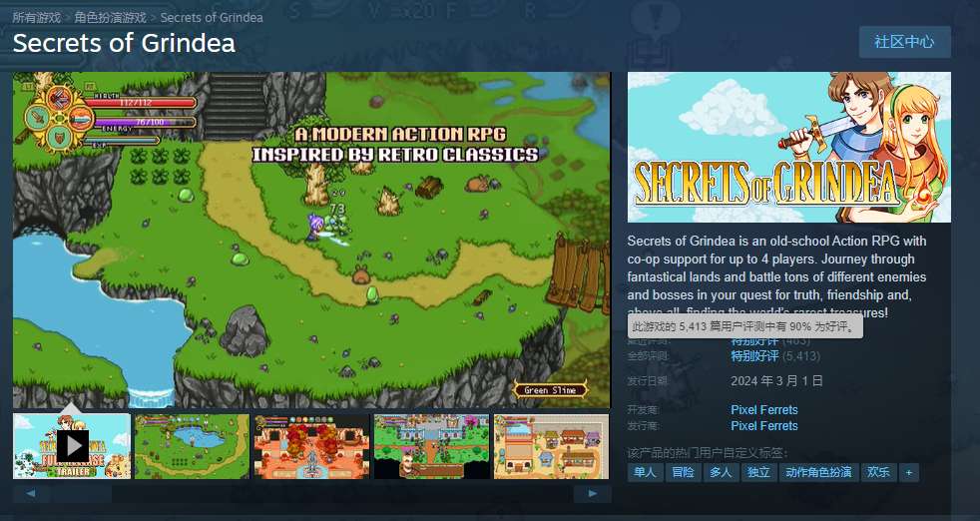Click the Secrets of Grindea page title
Screen dimensions: 980x521
(x=124, y=43)
